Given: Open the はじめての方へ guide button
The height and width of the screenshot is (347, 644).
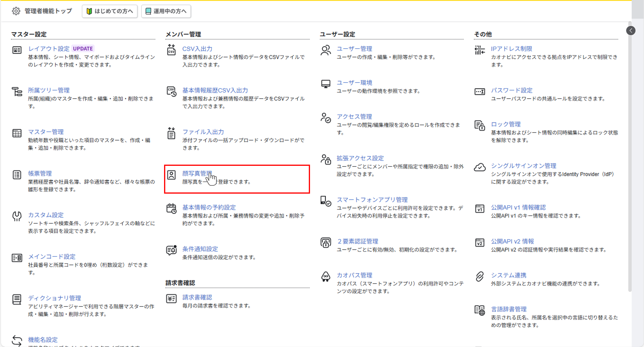Looking at the screenshot, I should pos(109,11).
